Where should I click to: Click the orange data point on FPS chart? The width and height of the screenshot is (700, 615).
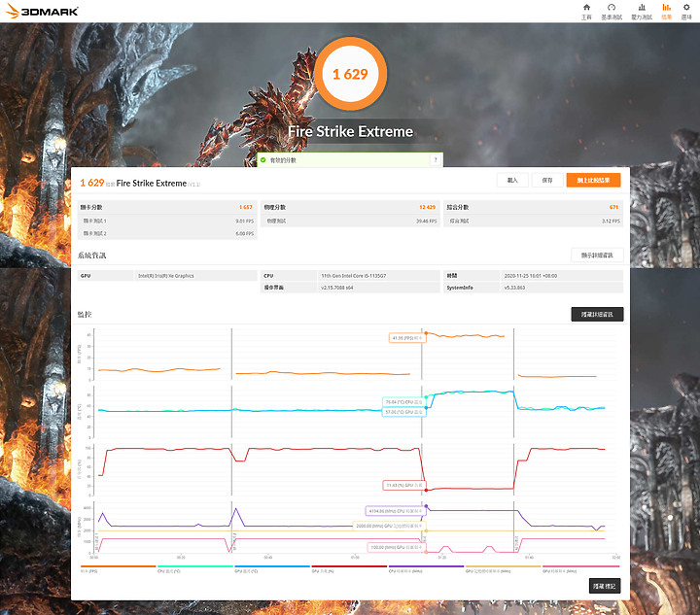tap(426, 333)
